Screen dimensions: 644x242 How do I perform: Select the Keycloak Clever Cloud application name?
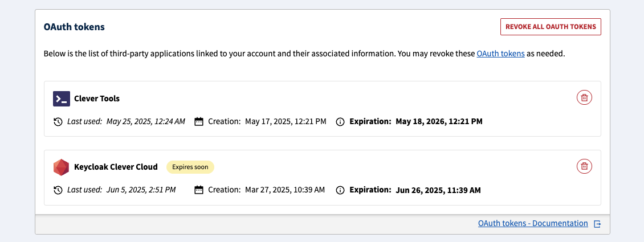click(x=116, y=167)
